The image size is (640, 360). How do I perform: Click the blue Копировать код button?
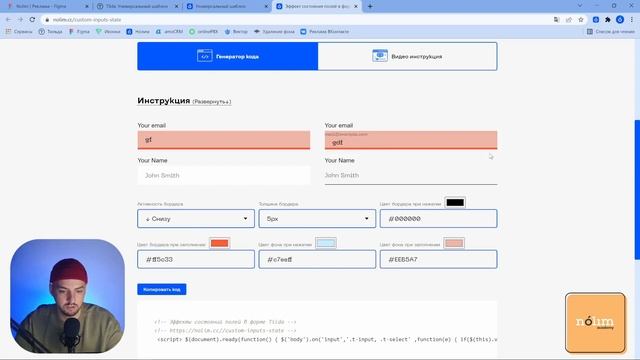click(x=162, y=289)
